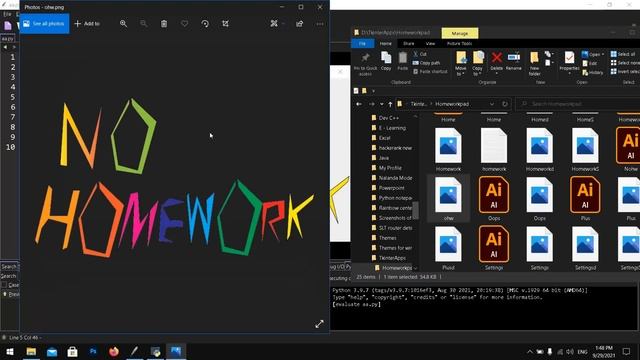The height and width of the screenshot is (360, 640).
Task: Click Pin to Quick access in the Explorer ribbon
Action: (365, 64)
